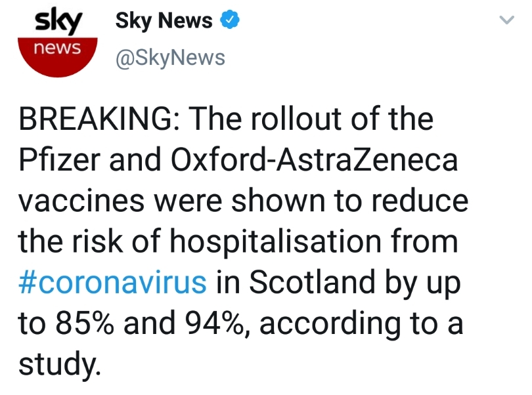Click the word Scotland in the tweet
Image resolution: width=532 pixels, height=395 pixels.
click(312, 282)
